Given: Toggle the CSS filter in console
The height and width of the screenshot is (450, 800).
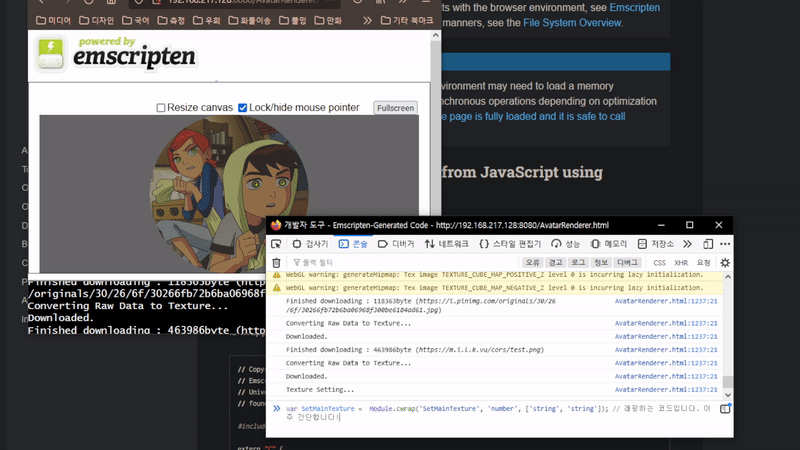Looking at the screenshot, I should point(659,263).
